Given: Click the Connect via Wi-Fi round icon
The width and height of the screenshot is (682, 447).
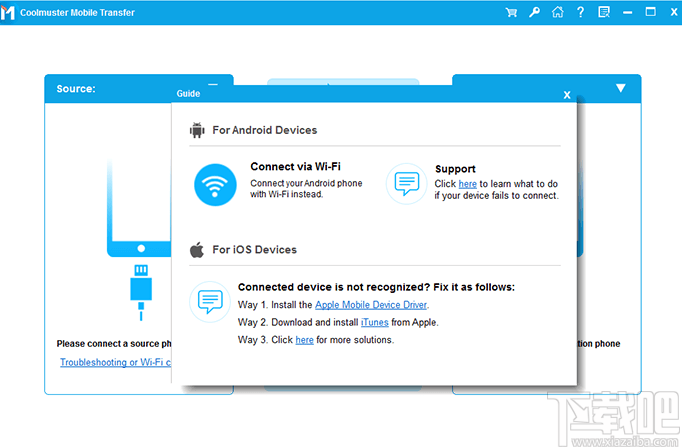Looking at the screenshot, I should coord(215,184).
